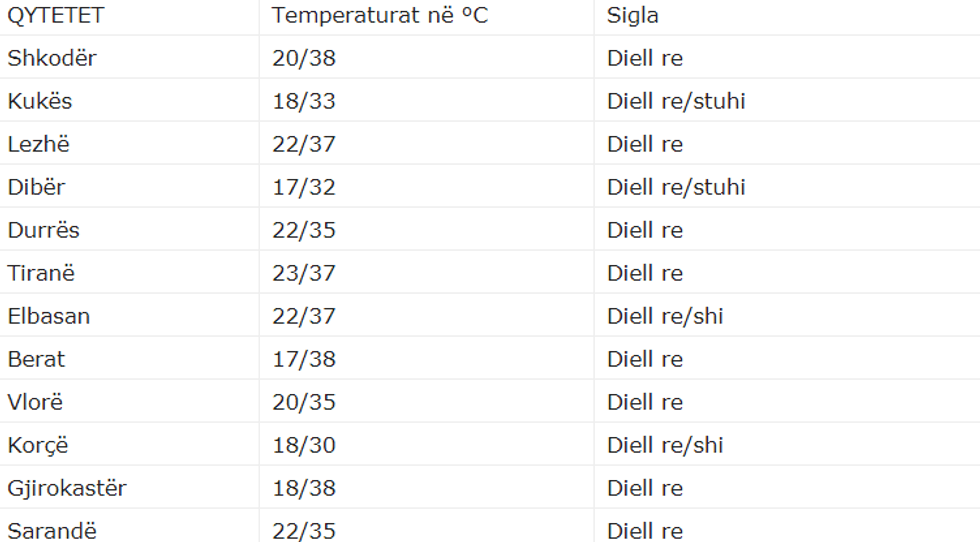The height and width of the screenshot is (542, 980).
Task: Select the Shkodër city cell
Action: (x=52, y=58)
